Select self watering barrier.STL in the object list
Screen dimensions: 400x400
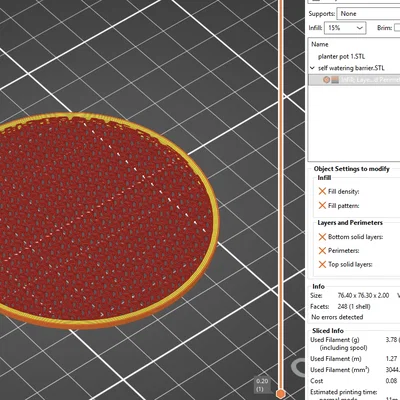click(351, 68)
